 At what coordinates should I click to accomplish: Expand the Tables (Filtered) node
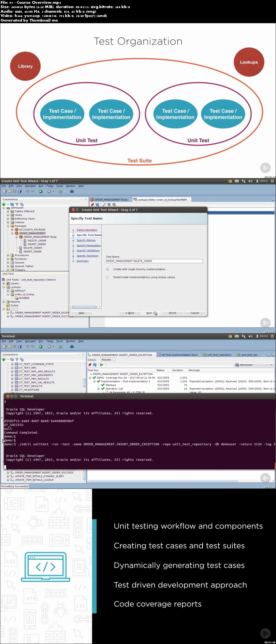8,211
